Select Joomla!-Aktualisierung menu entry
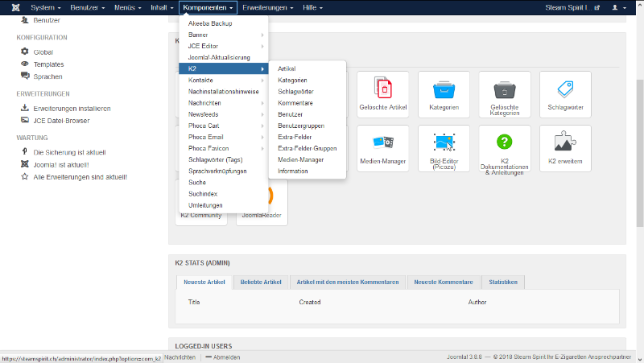644x363 pixels. pyautogui.click(x=224, y=57)
